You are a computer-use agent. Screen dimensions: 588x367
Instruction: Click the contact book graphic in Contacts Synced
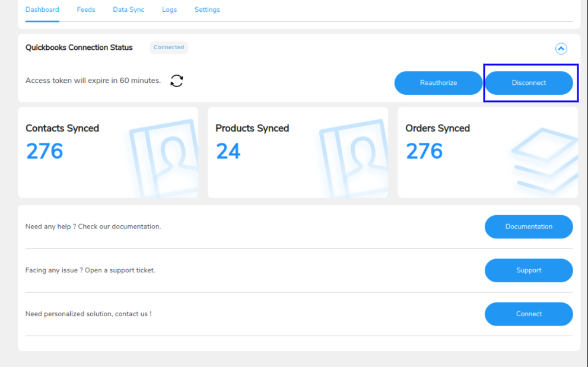[x=164, y=158]
